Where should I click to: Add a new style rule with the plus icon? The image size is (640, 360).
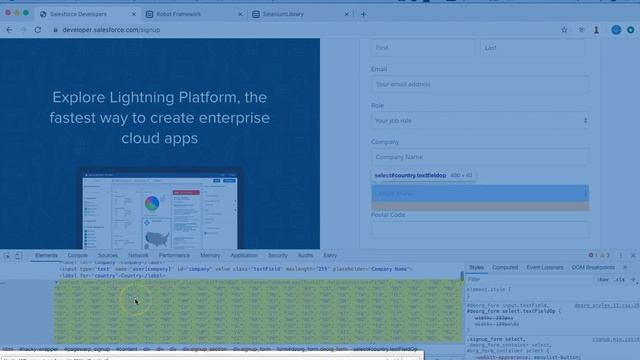pos(633,280)
